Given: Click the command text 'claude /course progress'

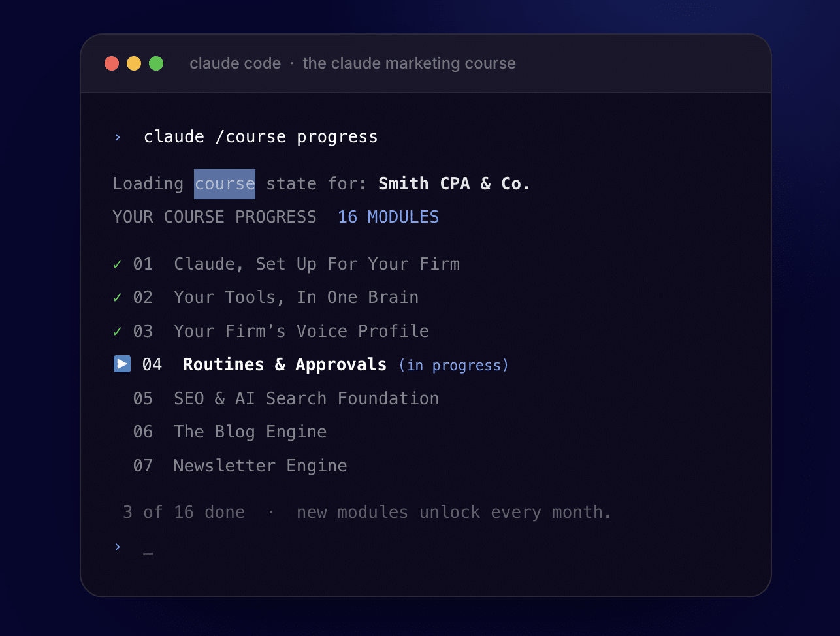Looking at the screenshot, I should 261,136.
